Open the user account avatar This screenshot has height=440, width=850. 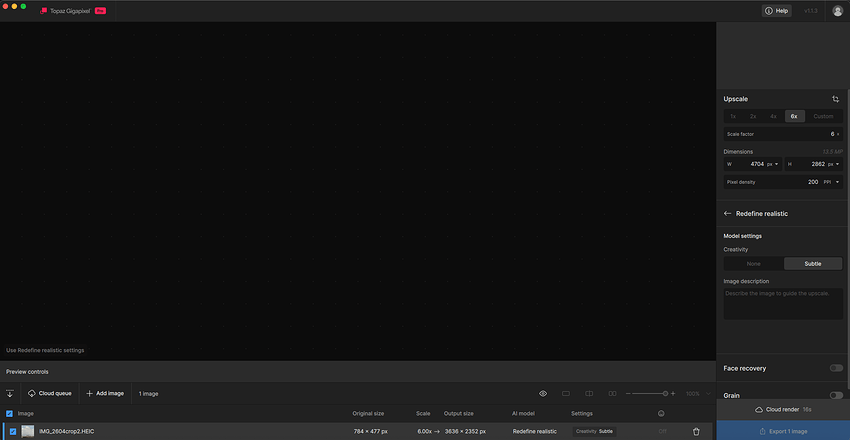point(837,11)
